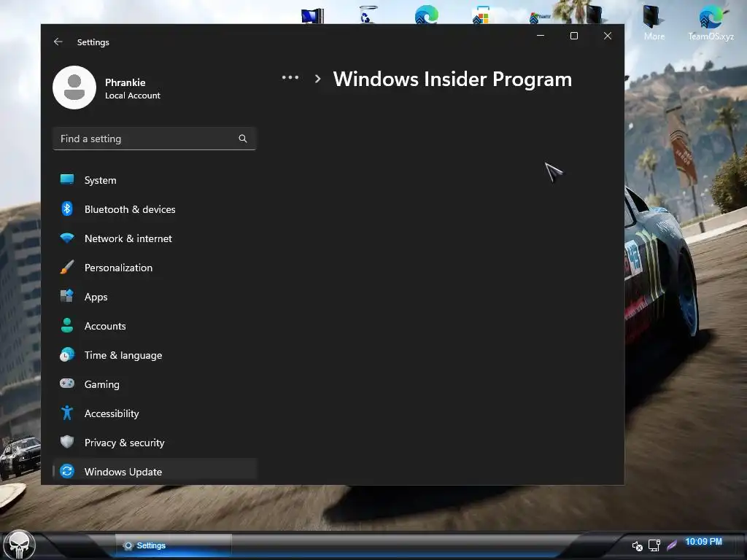Open the This PC desktop icon

[312, 15]
